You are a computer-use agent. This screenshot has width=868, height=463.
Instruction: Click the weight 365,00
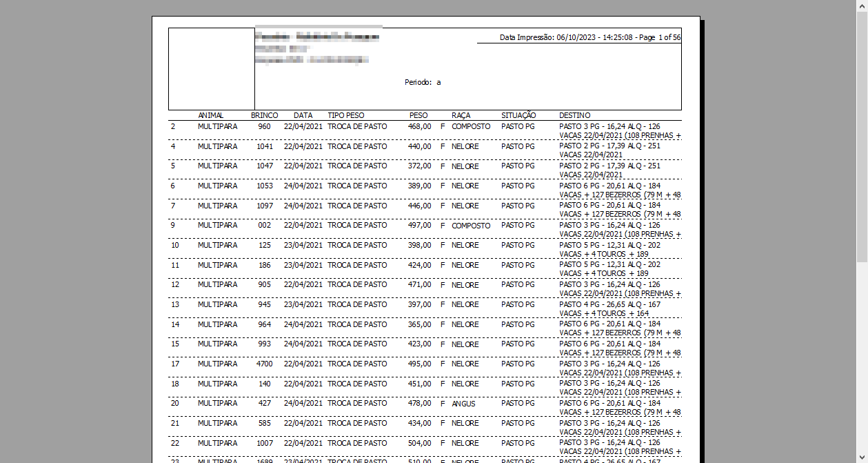click(420, 324)
